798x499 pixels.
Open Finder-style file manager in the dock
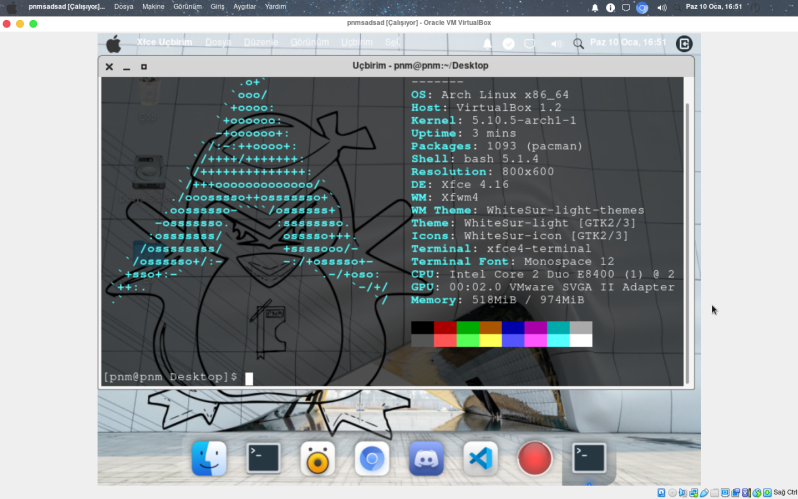[209, 458]
